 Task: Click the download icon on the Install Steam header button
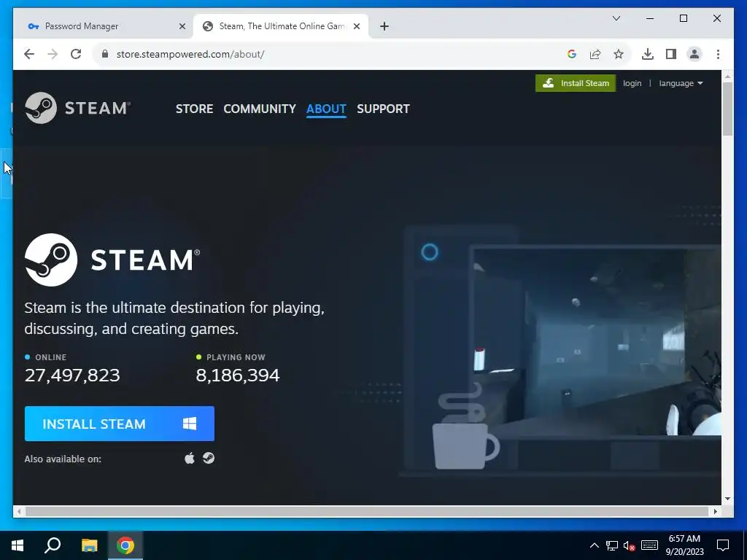(549, 83)
